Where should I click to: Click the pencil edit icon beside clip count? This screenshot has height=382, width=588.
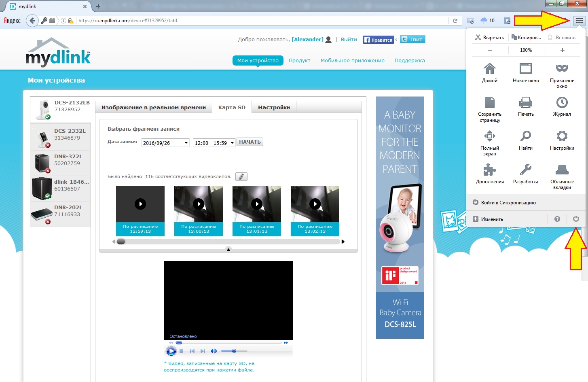tap(241, 177)
